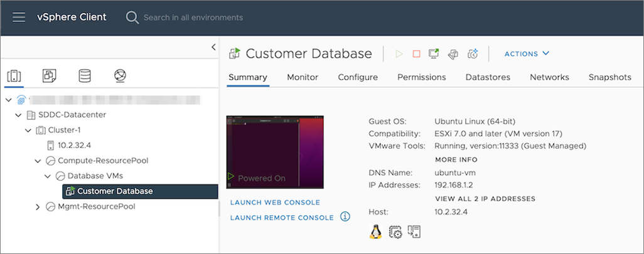
Task: Click the Host value 10.2.32.4 link
Action: tap(451, 212)
